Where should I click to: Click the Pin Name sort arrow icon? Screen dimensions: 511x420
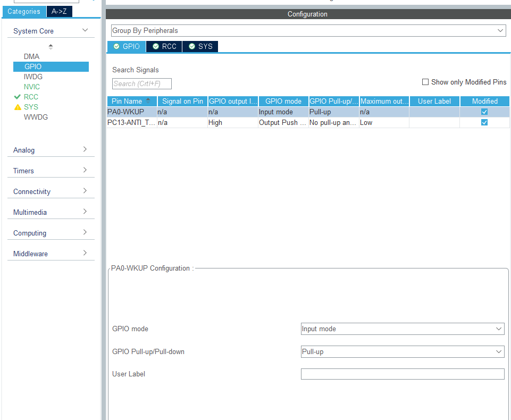click(x=148, y=100)
